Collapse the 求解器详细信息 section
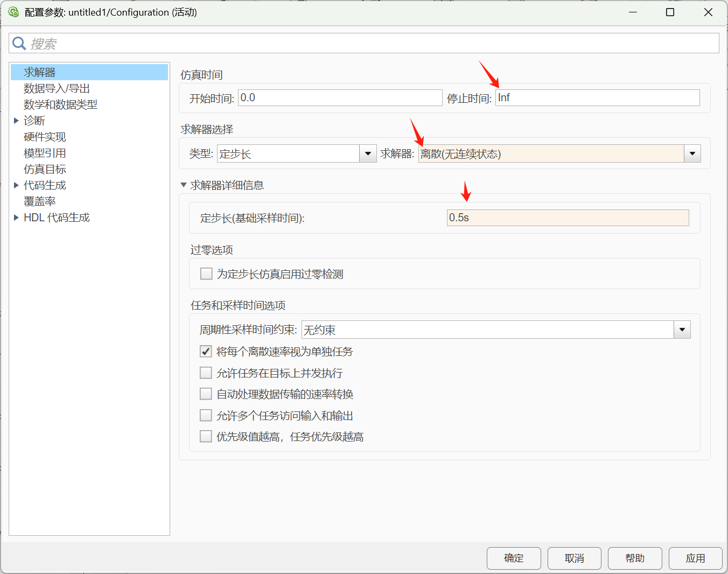Viewport: 728px width, 574px height. [x=184, y=185]
